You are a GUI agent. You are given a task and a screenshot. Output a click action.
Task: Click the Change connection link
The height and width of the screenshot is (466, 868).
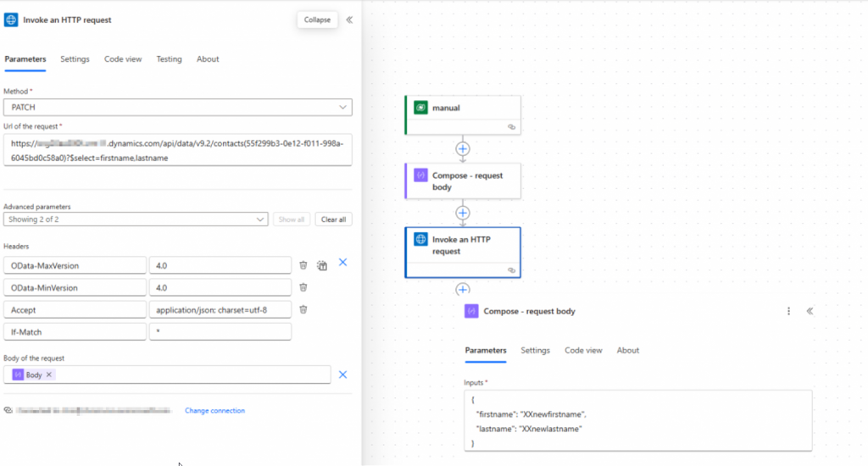coord(214,411)
